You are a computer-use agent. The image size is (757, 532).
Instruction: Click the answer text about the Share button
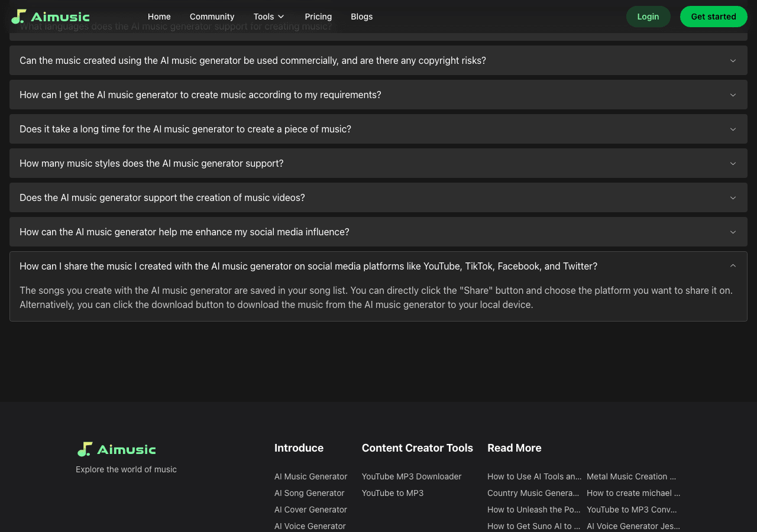376,297
